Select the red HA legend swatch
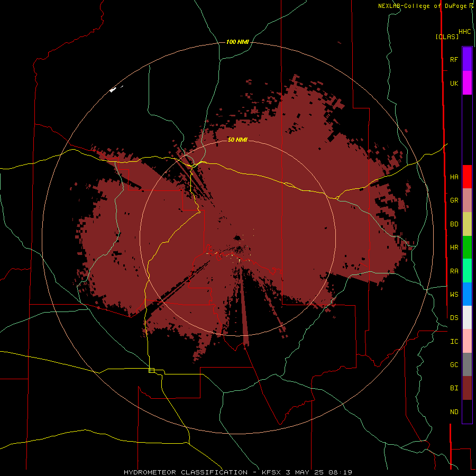The width and height of the screenshot is (476, 476). click(x=467, y=177)
